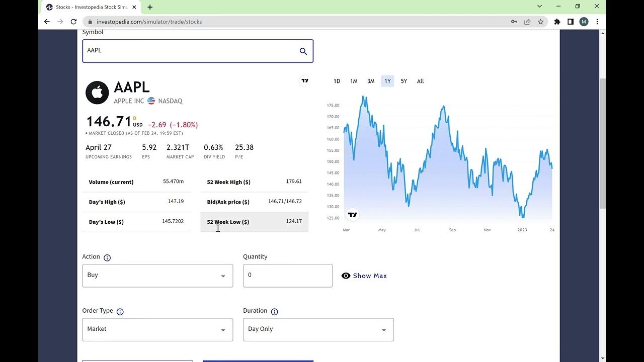Click the 52 Week Low ($) row

click(254, 222)
